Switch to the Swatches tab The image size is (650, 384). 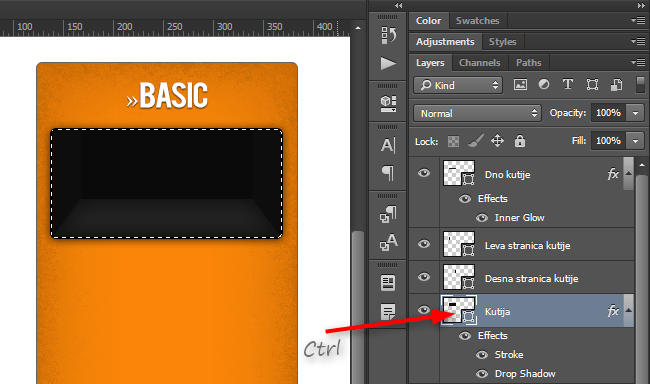point(477,21)
